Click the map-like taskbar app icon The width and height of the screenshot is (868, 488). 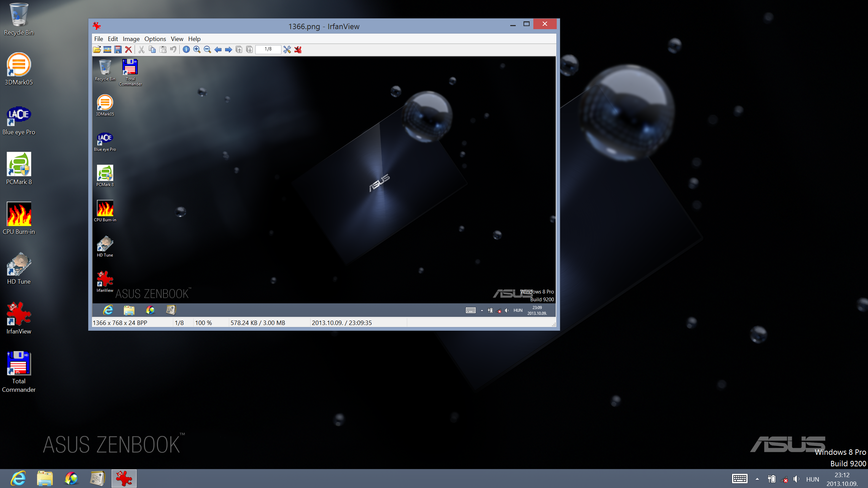pos(98,479)
